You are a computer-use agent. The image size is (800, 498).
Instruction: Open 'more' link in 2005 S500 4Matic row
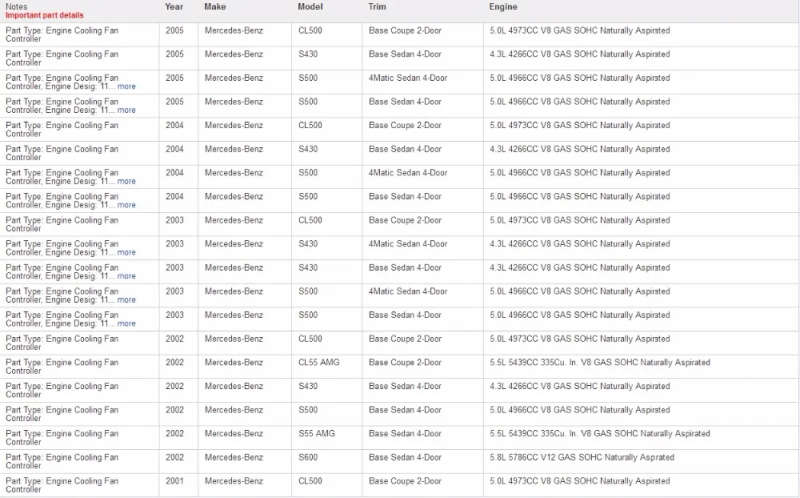(x=127, y=87)
